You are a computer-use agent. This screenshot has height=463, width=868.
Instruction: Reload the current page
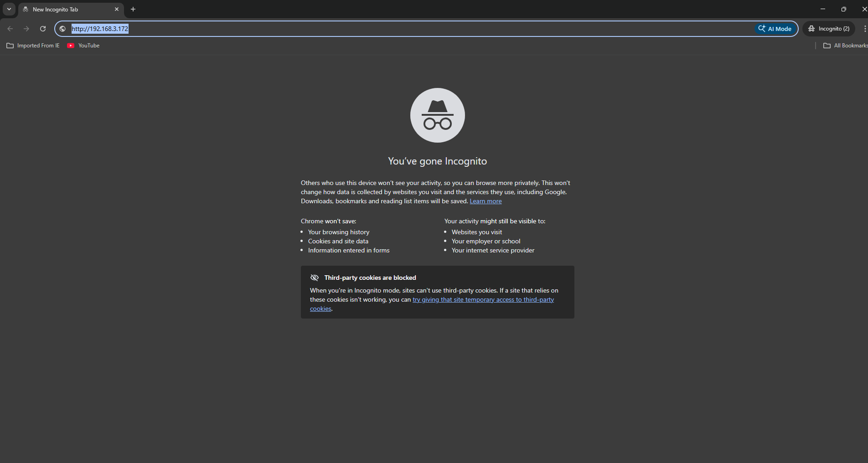[43, 29]
